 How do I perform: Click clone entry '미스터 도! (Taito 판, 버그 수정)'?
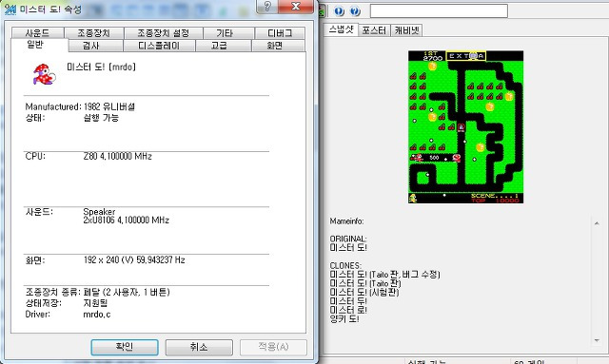click(384, 275)
